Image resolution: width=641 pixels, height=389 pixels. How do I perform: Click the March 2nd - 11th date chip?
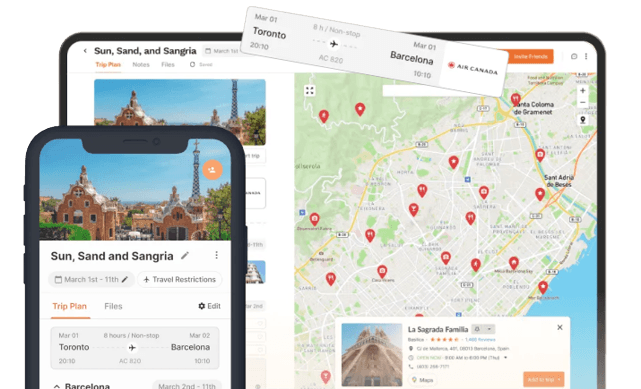187,385
